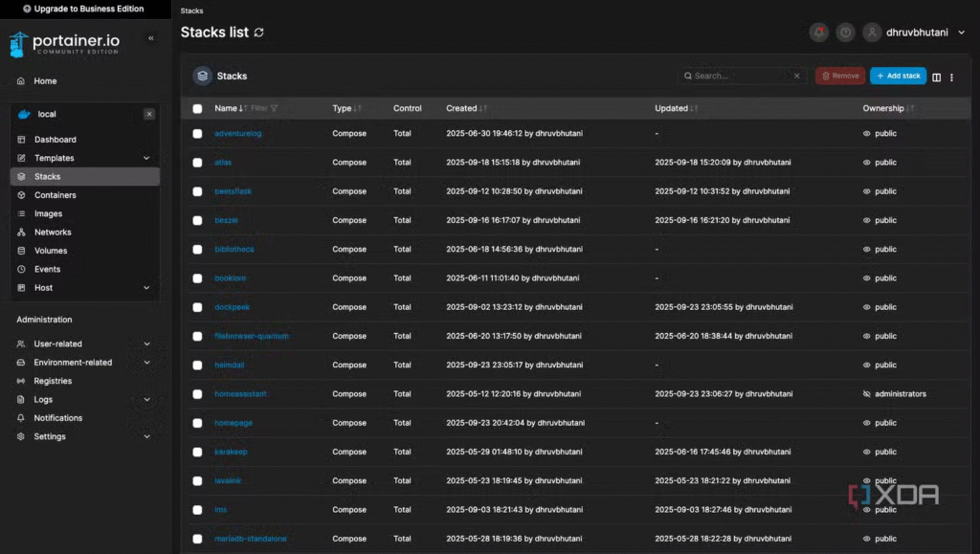Toggle the select-all stacks checkbox
Image resolution: width=980 pixels, height=554 pixels.
click(197, 108)
